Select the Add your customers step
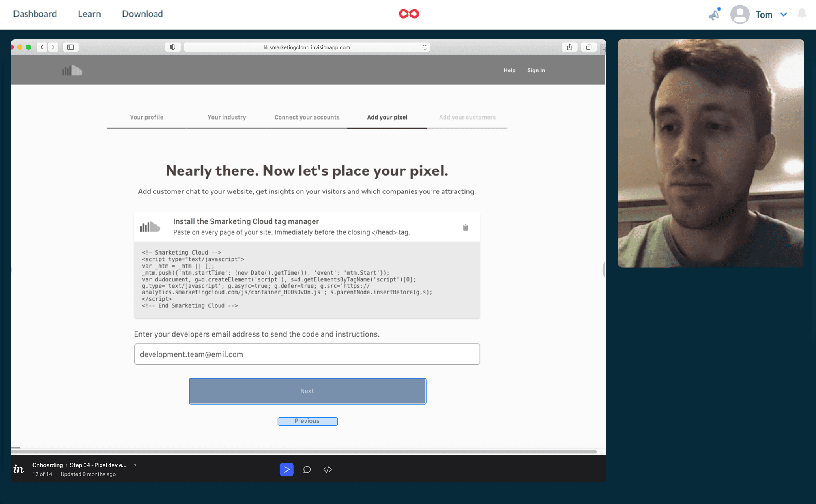Screen dimensions: 816x504 (467, 117)
